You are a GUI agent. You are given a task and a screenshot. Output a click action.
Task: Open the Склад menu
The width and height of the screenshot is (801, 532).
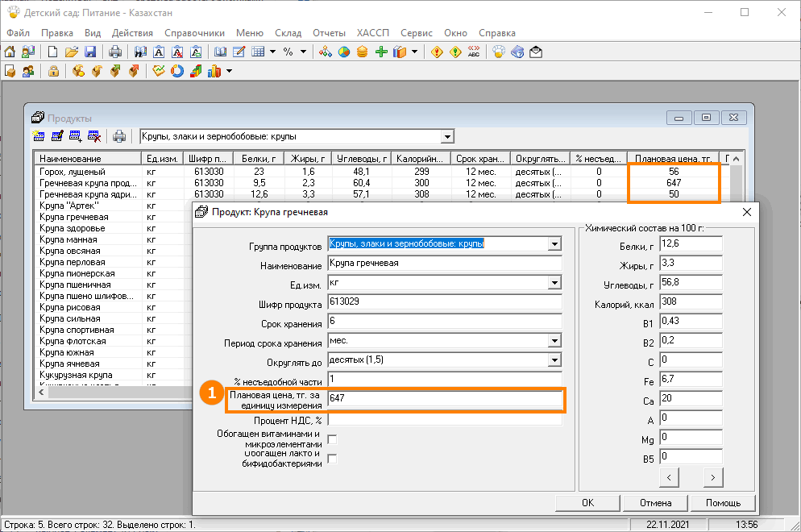[288, 33]
